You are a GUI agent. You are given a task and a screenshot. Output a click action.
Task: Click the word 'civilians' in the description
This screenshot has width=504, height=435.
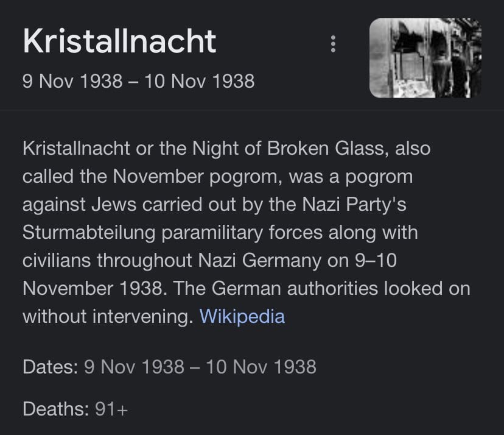(57, 260)
